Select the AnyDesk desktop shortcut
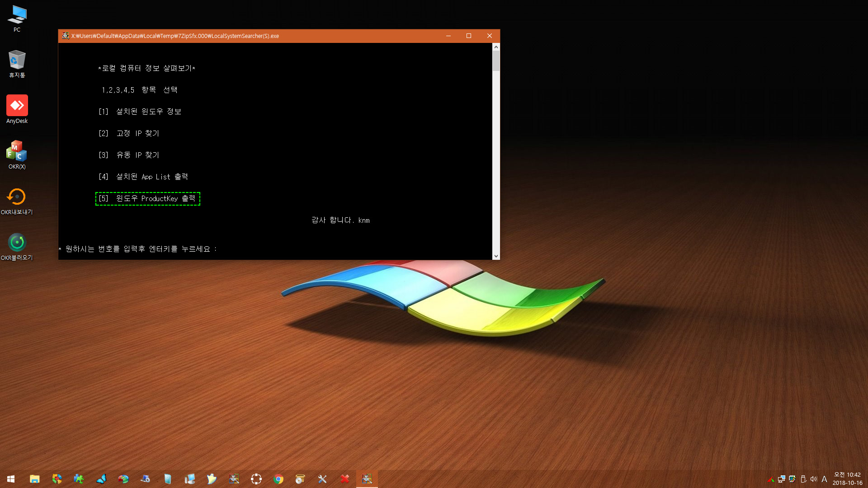The width and height of the screenshot is (868, 488). (17, 109)
